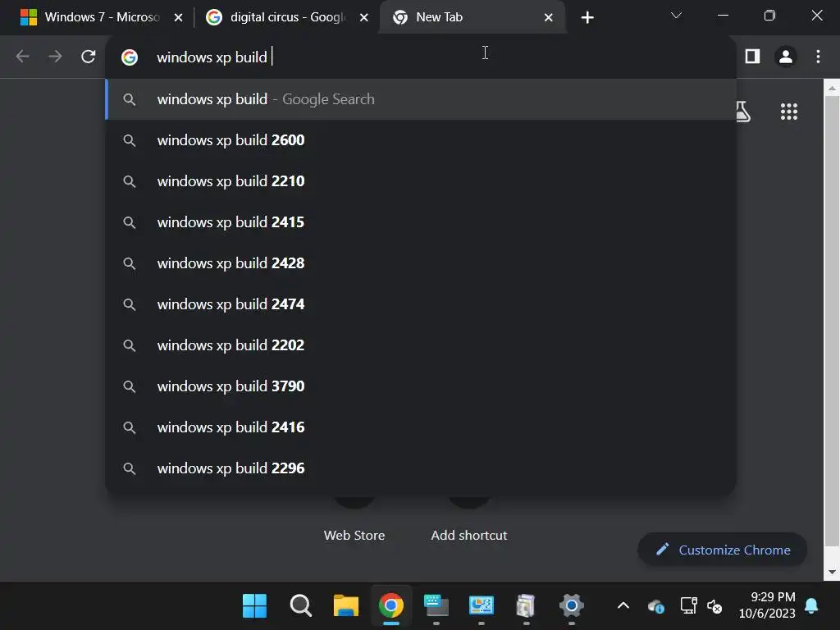The height and width of the screenshot is (630, 840).
Task: Choose suggestion windows xp build 2296
Action: pos(421,468)
